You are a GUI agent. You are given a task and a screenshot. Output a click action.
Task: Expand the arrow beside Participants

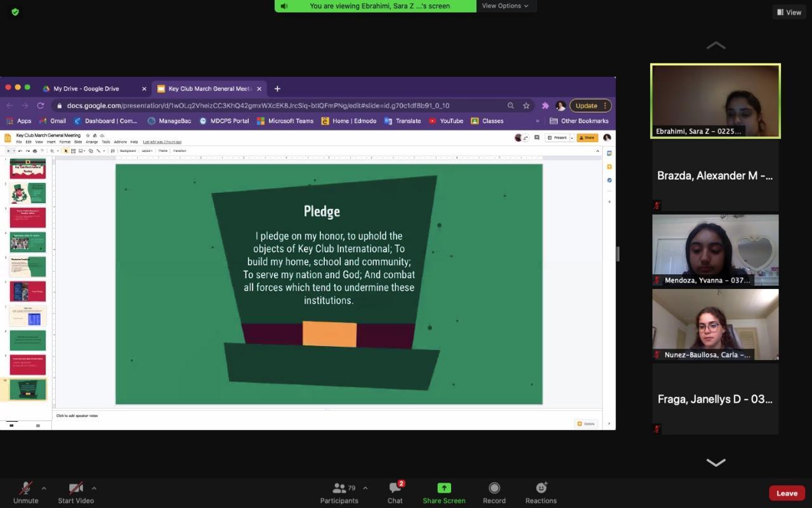pos(365,488)
